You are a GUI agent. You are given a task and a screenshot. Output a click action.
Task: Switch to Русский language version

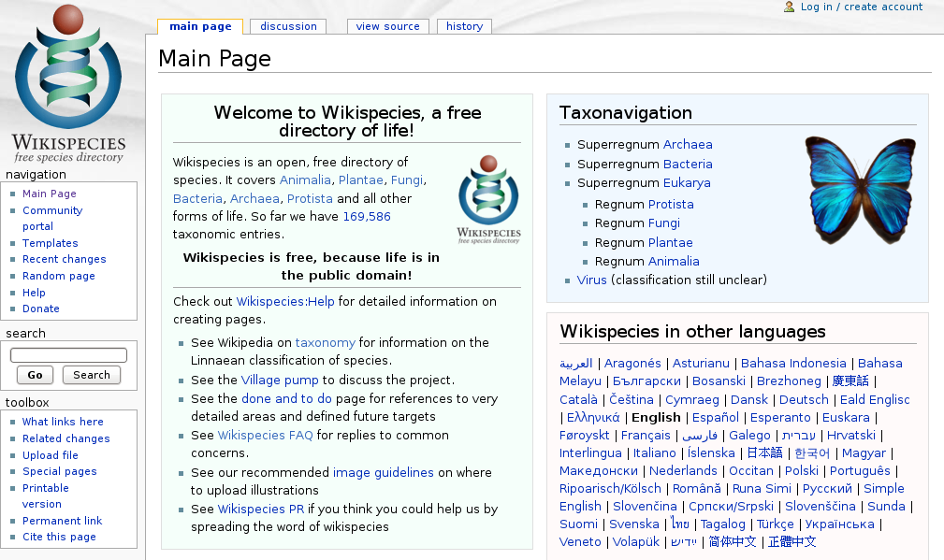827,488
